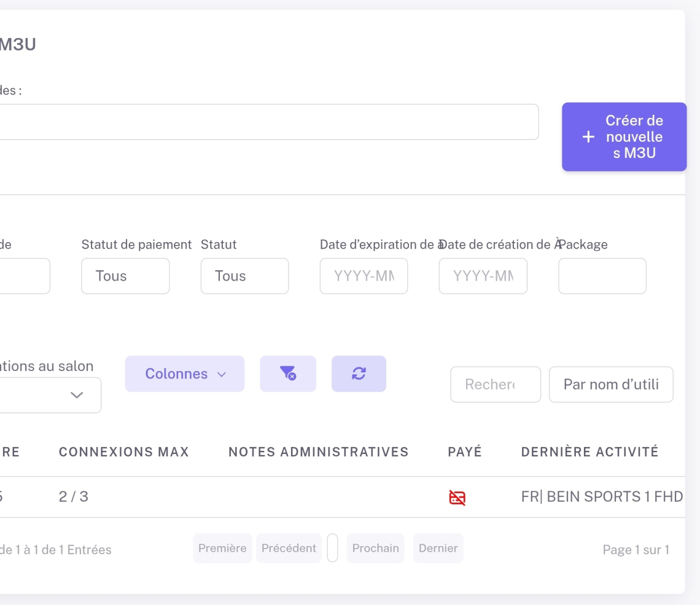Screen dimensions: 700x605
Task: Click the clear filters funnel icon
Action: (288, 373)
